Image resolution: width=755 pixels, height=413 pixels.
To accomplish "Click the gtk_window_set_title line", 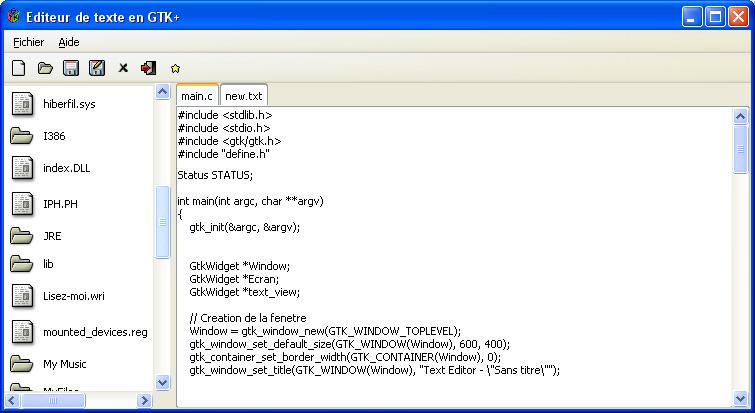I will point(375,370).
